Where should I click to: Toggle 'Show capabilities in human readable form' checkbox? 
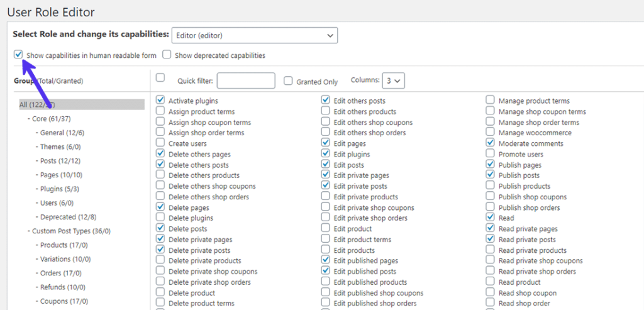pos(18,55)
